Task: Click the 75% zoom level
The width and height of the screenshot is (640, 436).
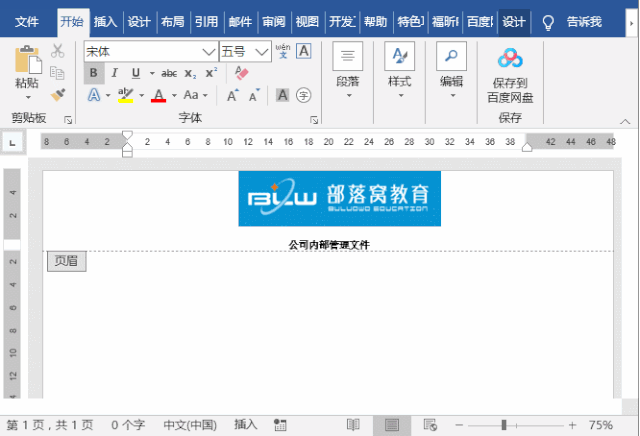Action: [x=600, y=425]
